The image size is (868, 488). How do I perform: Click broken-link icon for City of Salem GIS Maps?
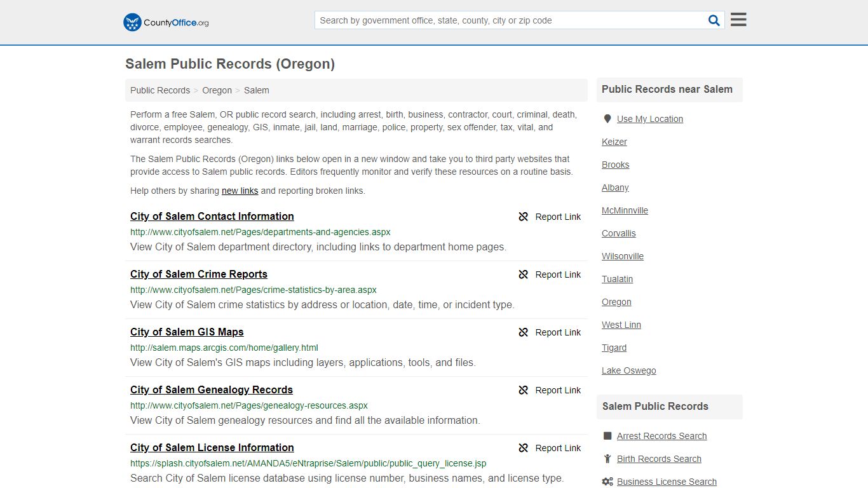[524, 332]
